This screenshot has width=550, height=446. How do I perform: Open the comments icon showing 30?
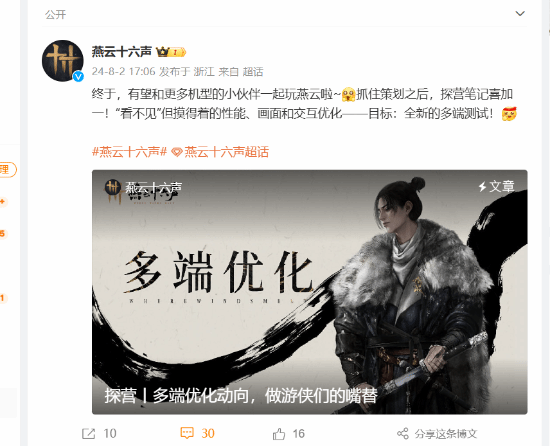click(187, 433)
